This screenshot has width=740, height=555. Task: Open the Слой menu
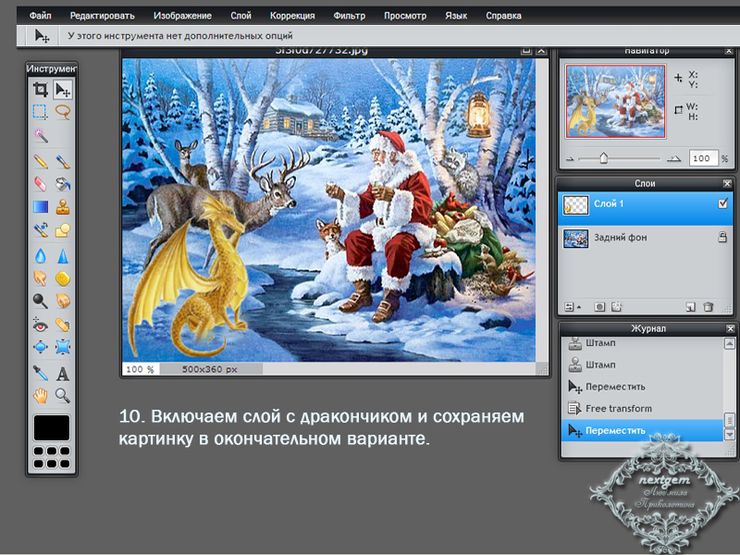pos(241,16)
